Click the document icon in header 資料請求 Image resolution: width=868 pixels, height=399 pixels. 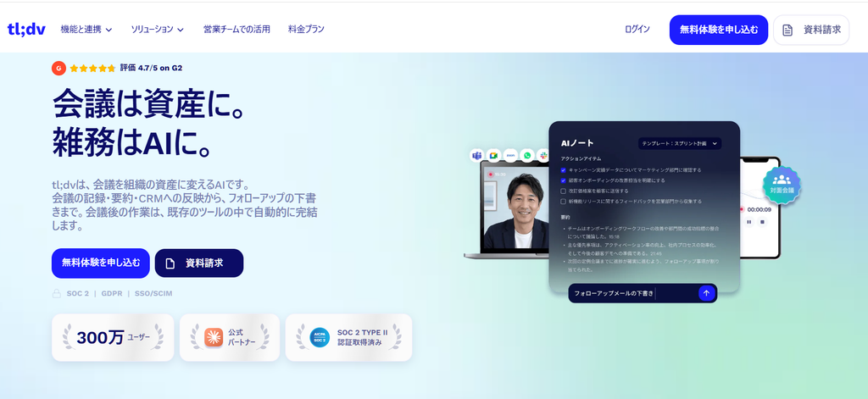(x=787, y=30)
